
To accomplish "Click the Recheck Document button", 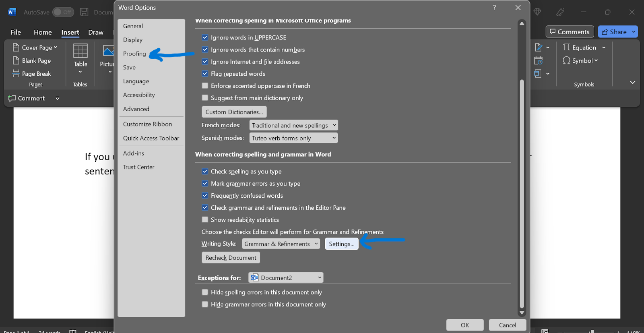I will point(231,258).
